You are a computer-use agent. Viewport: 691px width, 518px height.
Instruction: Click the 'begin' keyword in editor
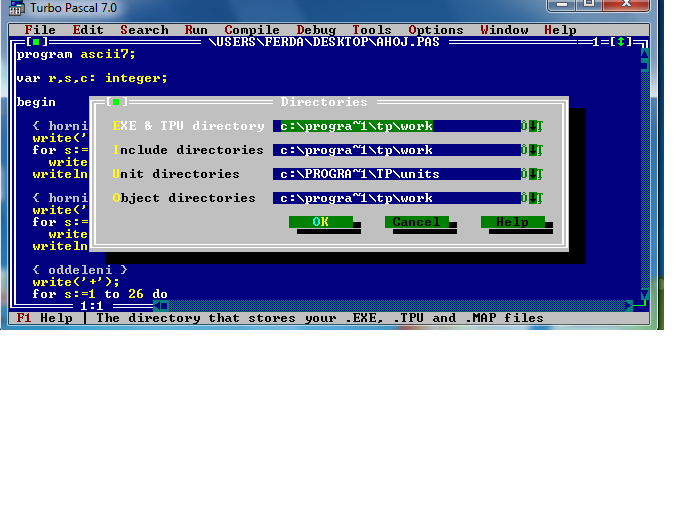point(36,102)
